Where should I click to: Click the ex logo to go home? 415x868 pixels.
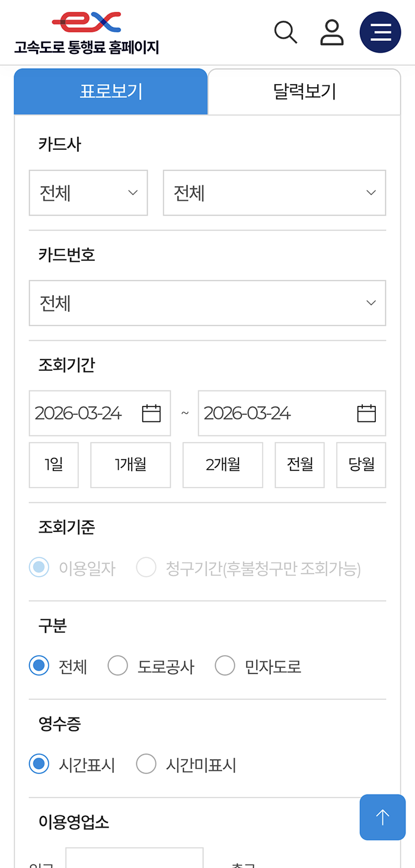point(86,21)
